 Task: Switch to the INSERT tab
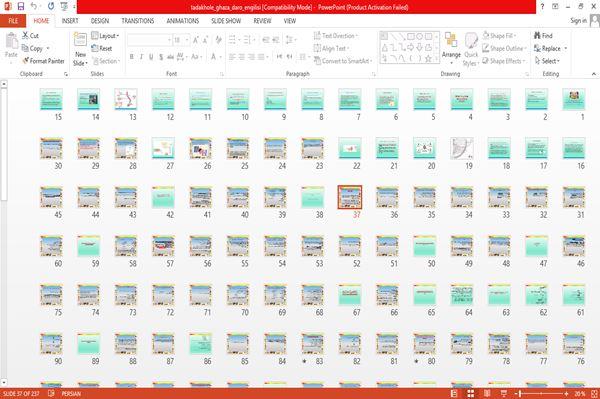pos(70,21)
